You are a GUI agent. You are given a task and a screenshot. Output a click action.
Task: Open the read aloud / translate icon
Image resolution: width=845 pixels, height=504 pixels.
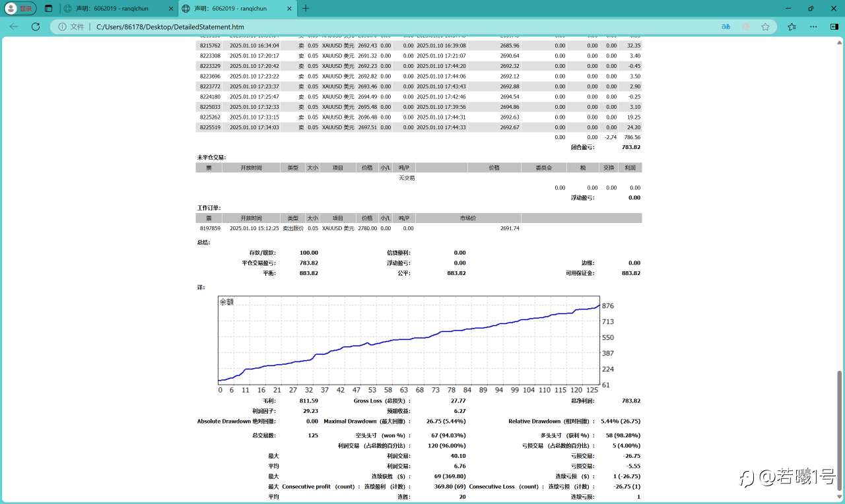coord(726,27)
